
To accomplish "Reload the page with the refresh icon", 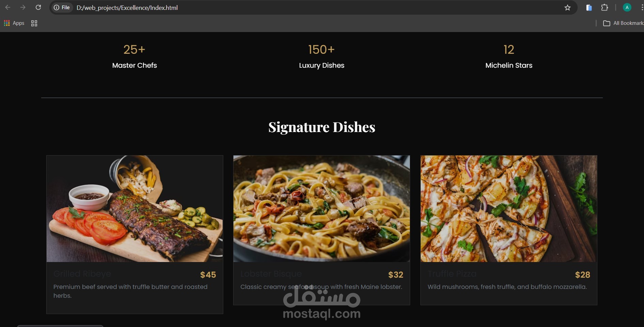I will 38,7.
